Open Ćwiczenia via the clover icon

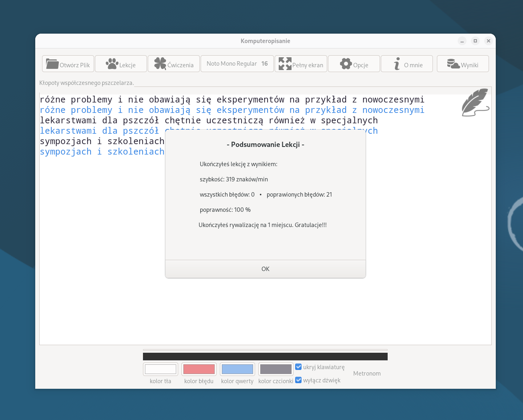click(160, 64)
